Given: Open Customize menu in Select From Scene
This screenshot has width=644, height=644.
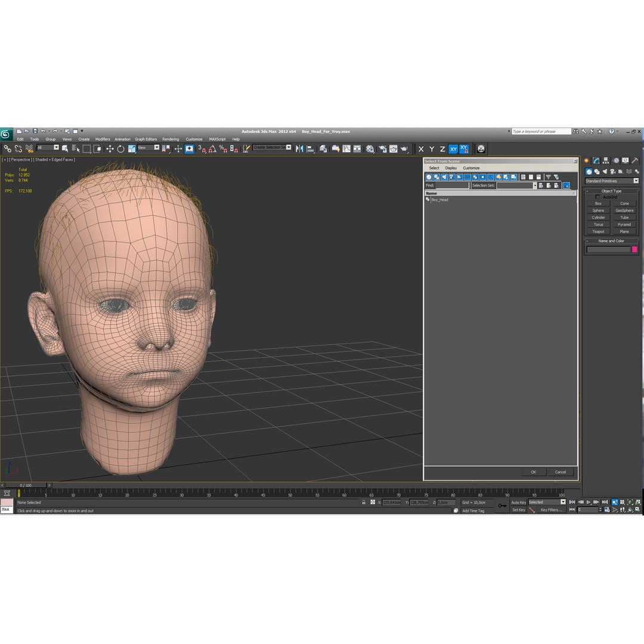Looking at the screenshot, I should coord(471,168).
